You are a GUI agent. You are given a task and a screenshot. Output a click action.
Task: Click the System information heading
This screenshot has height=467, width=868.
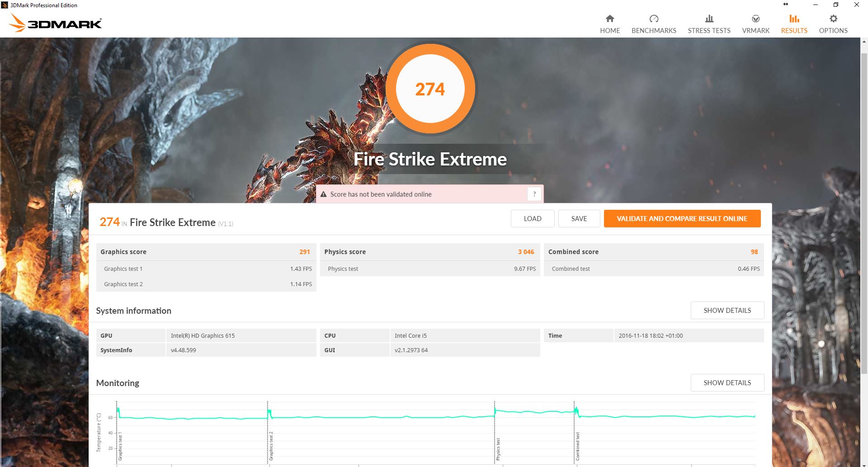coord(134,311)
